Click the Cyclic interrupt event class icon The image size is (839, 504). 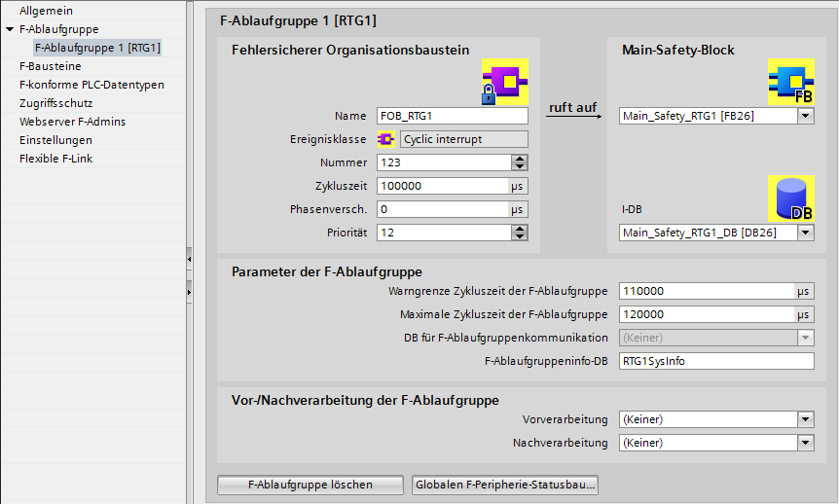tap(384, 139)
